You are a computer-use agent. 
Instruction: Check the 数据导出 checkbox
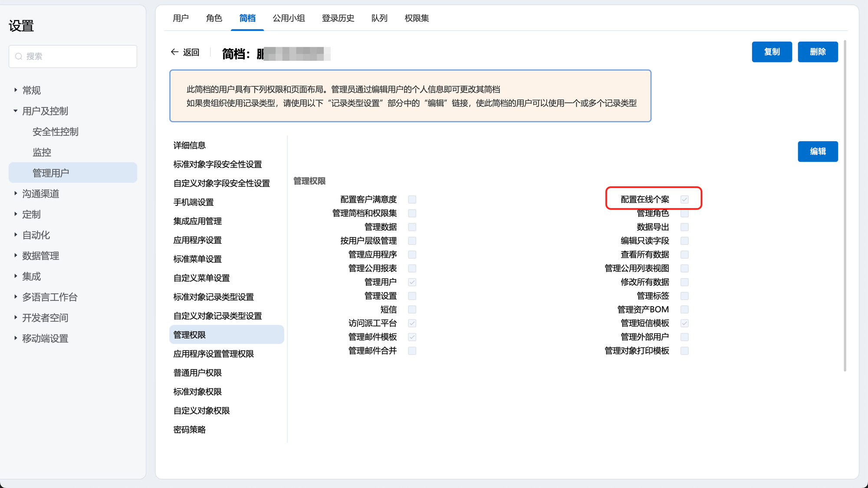684,227
